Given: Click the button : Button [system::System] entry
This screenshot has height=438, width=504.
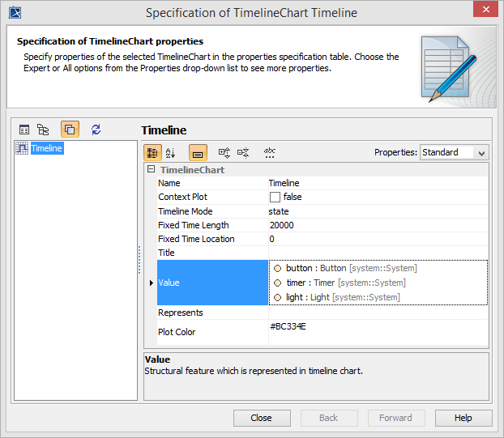Looking at the screenshot, I should tap(352, 268).
